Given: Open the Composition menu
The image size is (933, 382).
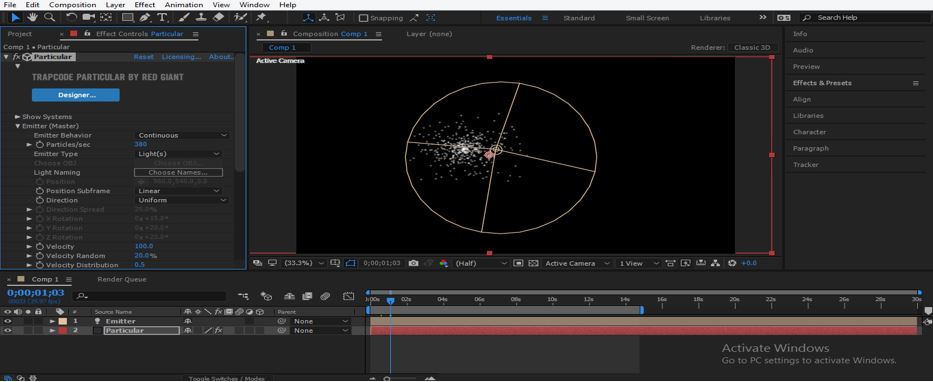Looking at the screenshot, I should coord(73,5).
